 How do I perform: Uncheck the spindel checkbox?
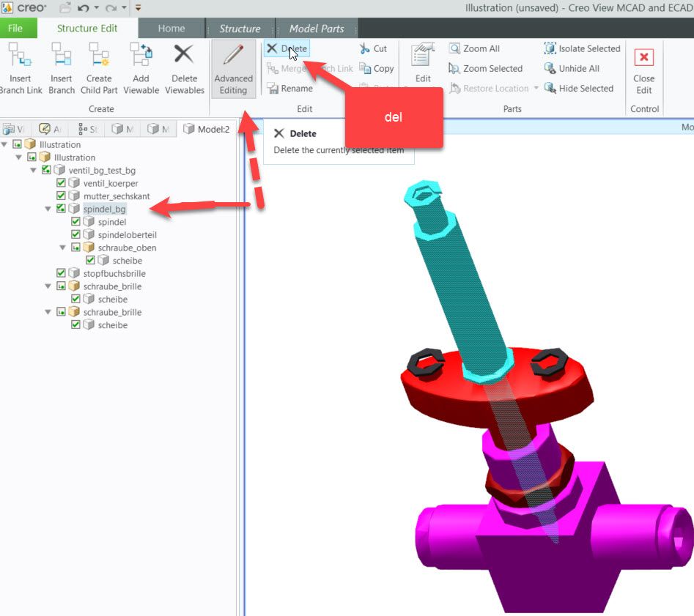[x=75, y=221]
